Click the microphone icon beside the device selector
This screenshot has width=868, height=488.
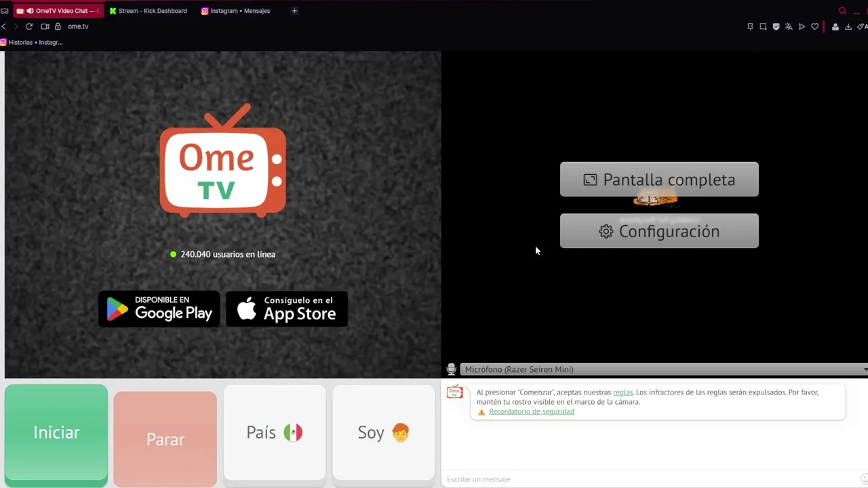(451, 369)
